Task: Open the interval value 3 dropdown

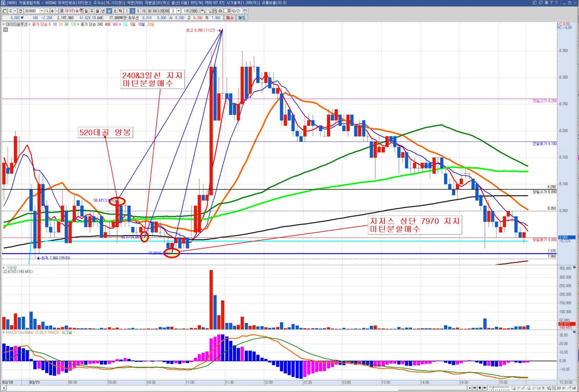Action: click(x=179, y=11)
